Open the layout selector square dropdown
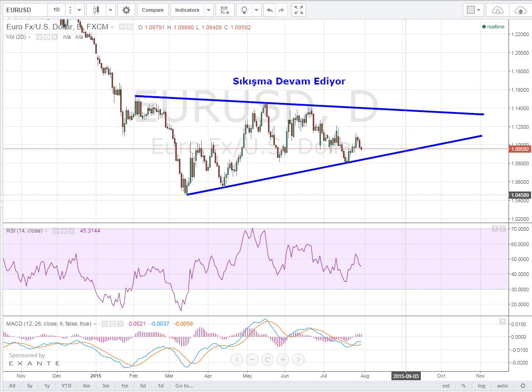Viewport: 532px width, 392px height. [473, 10]
